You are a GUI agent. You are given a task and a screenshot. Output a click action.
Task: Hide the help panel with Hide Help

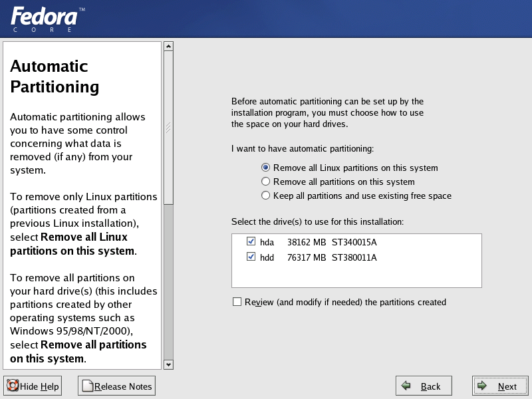click(x=33, y=386)
